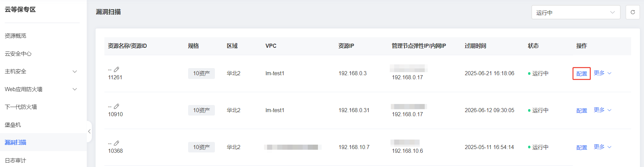Edit name pencil icon for resource 10368
The width and height of the screenshot is (644, 167).
[x=116, y=143]
